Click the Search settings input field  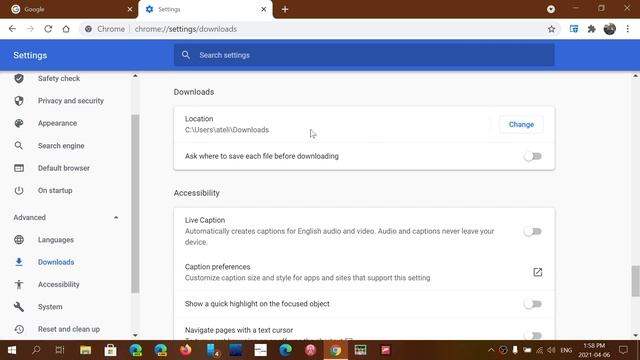point(364,55)
